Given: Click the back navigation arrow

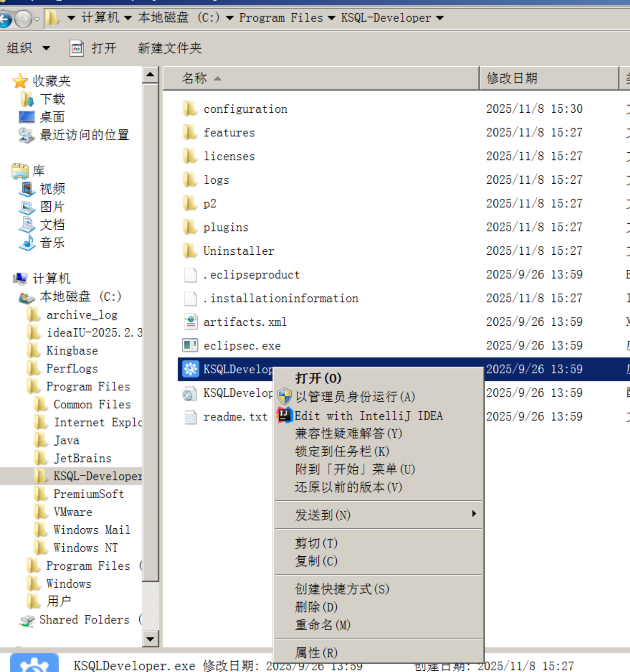Looking at the screenshot, I should (x=7, y=19).
